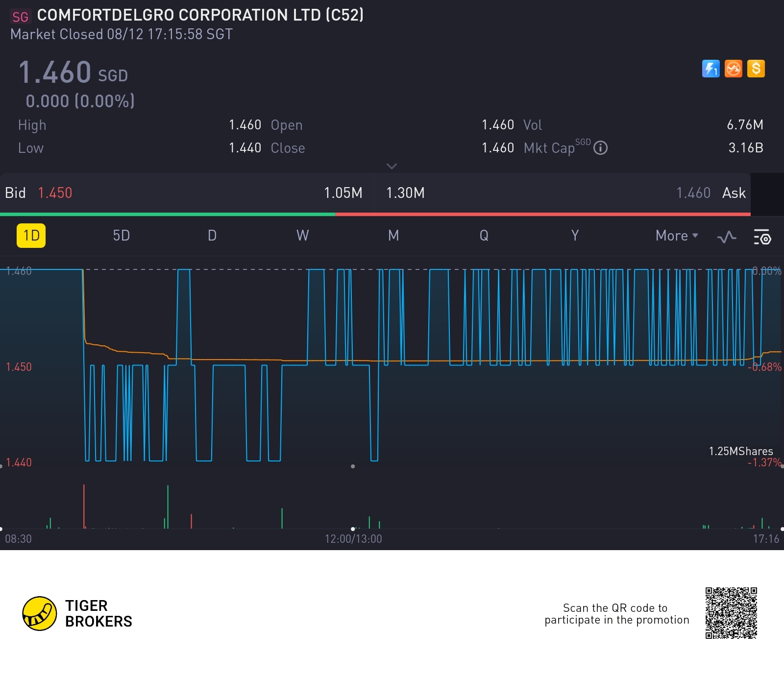Click the blue lightning bolt badge icon
The width and height of the screenshot is (784, 677).
click(x=710, y=69)
